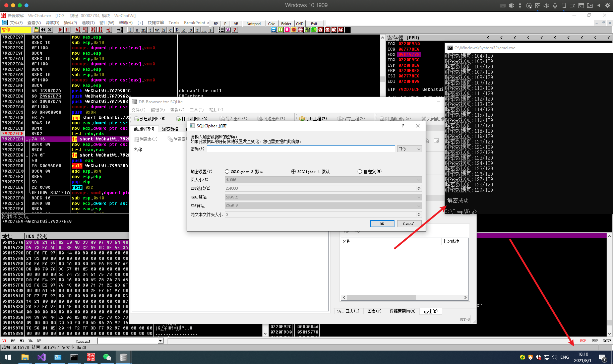This screenshot has width=613, height=364.
Task: Open the HMAC algorithm SHA512 dropdown
Action: (323, 197)
